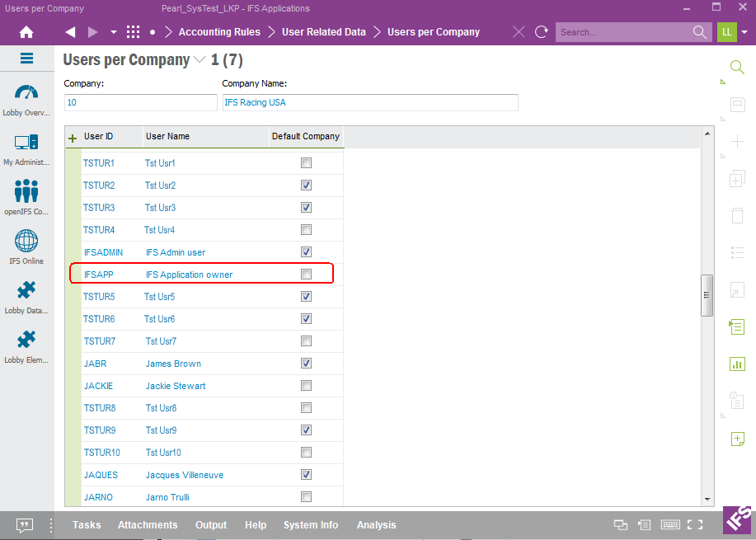Click the Accounting Rules breadcrumb

[219, 32]
